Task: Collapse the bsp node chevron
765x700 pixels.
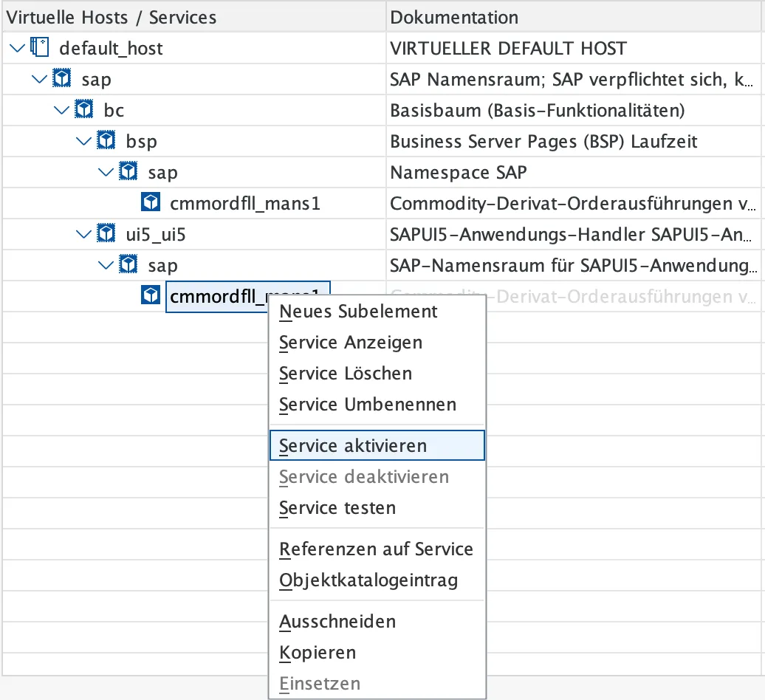Action: (x=83, y=141)
